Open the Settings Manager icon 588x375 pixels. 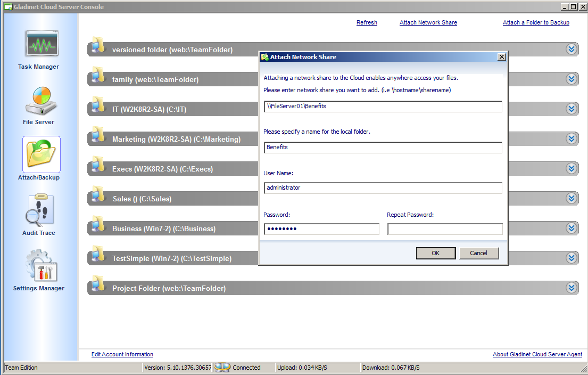point(42,265)
